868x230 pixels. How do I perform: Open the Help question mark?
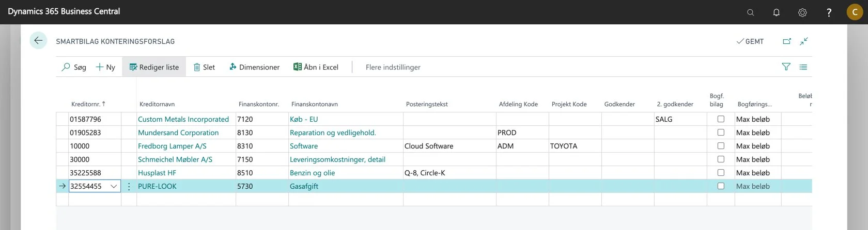coord(829,12)
